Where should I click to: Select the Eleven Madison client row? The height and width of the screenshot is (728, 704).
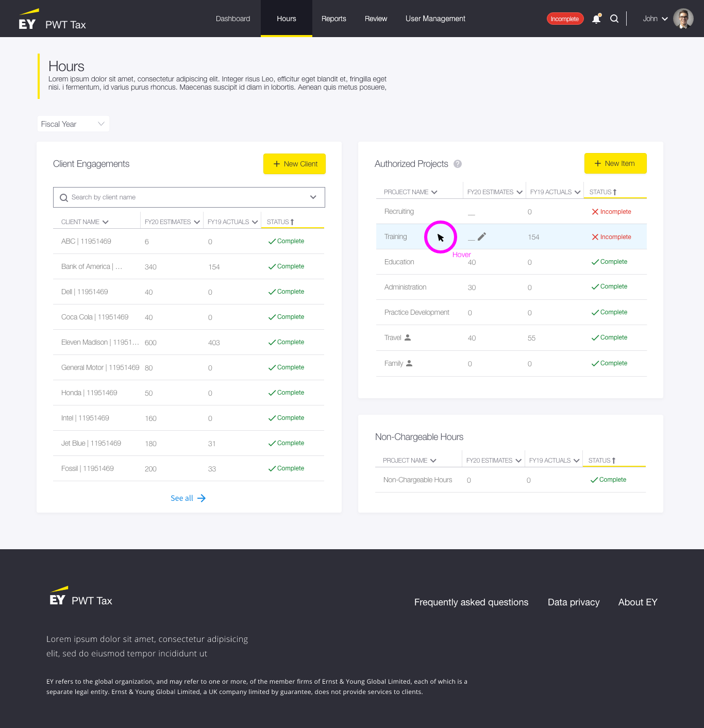[x=189, y=343]
